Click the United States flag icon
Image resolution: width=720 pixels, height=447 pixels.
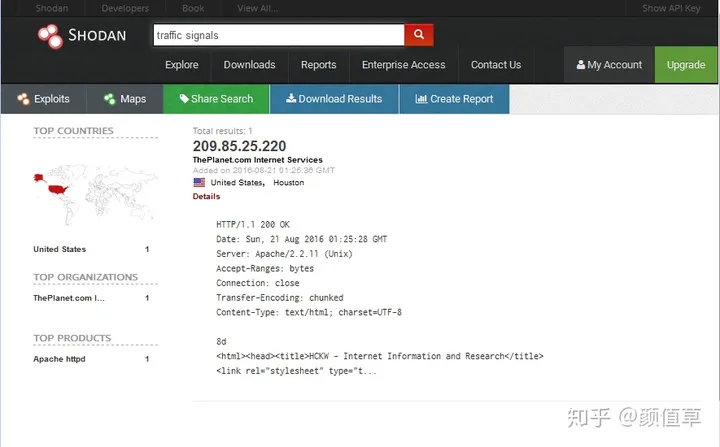click(199, 182)
